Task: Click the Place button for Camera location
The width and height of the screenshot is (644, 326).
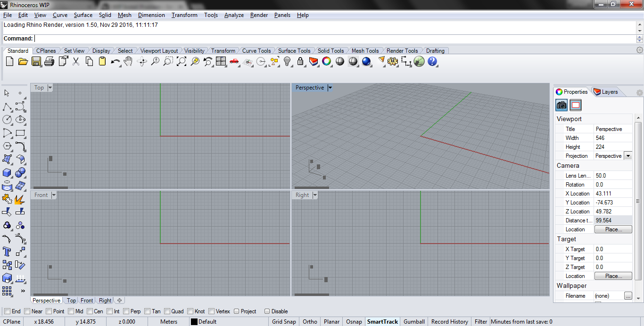Action: (x=613, y=229)
